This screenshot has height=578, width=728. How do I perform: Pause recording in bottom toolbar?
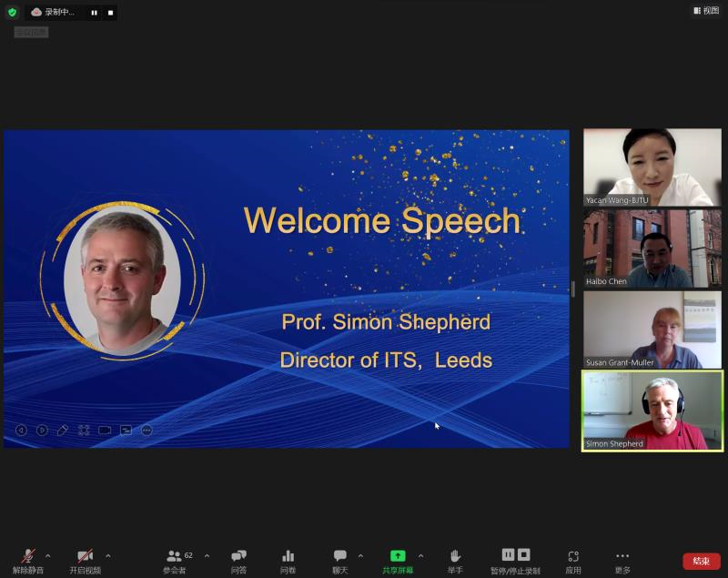(x=508, y=554)
